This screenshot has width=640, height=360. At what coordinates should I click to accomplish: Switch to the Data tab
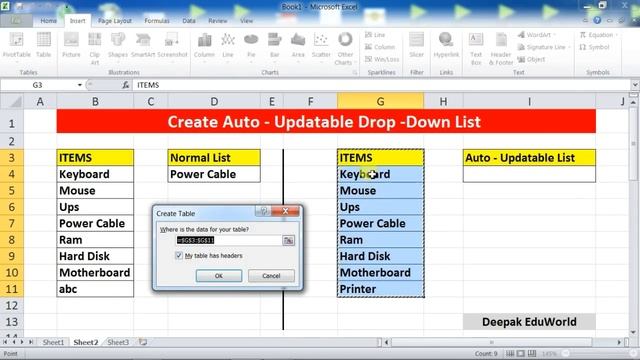click(x=189, y=21)
